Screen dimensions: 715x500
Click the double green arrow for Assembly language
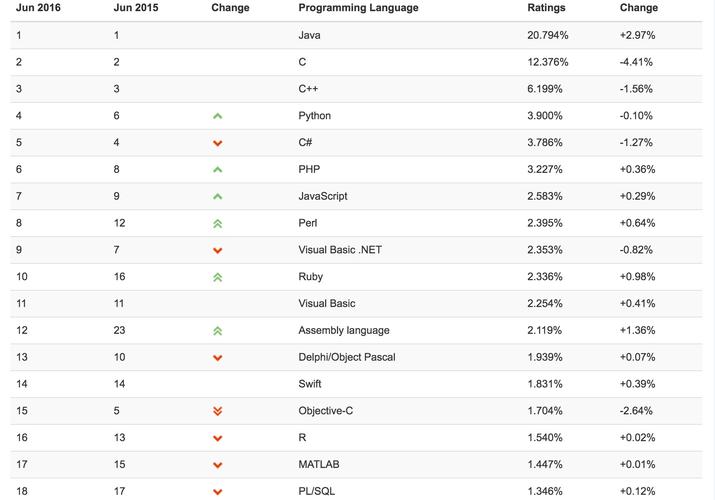218,331
